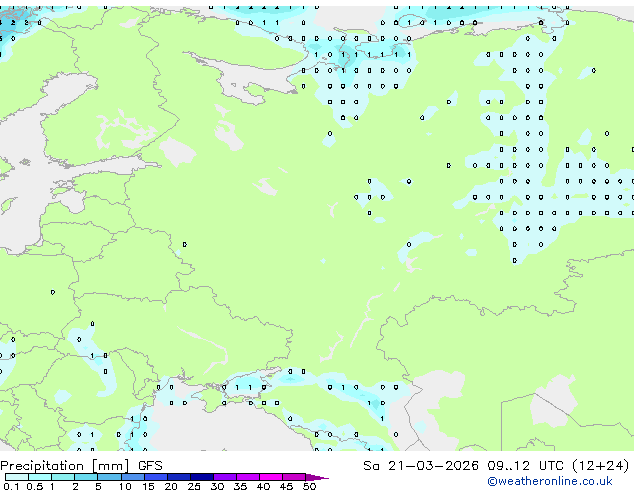Click the 1–2 mm legend color swatch
Screen dimensions: 634x490
tap(63, 477)
